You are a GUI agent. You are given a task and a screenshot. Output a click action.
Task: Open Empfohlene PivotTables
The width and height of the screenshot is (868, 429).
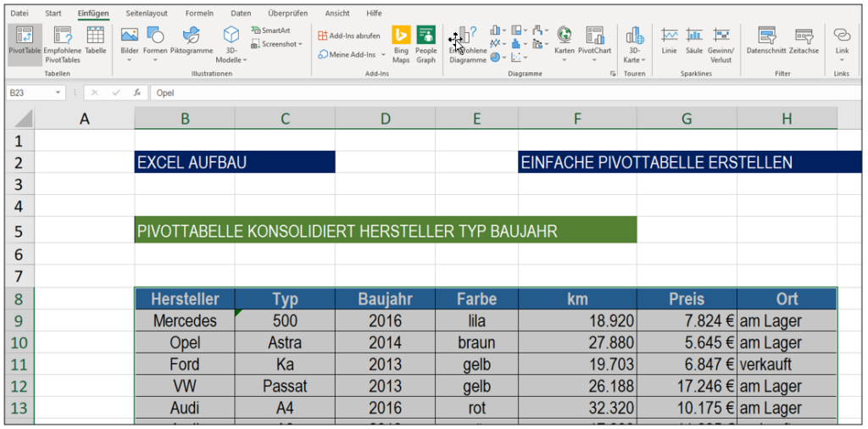pos(63,44)
